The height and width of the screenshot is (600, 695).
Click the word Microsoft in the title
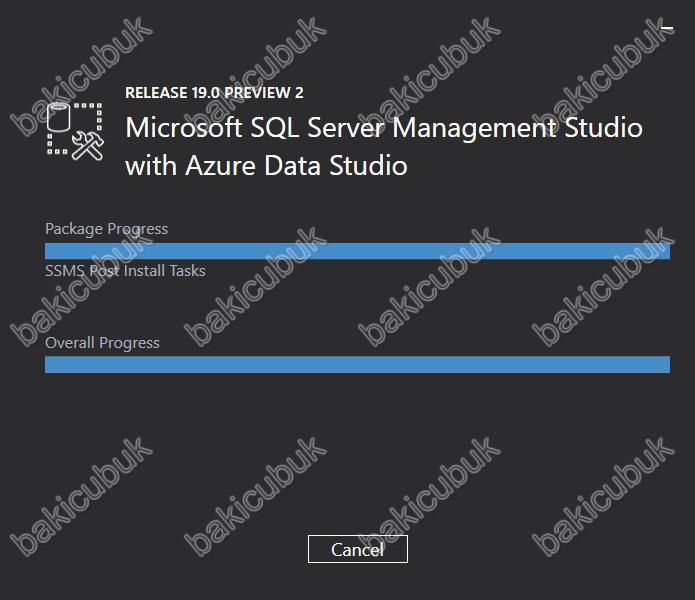pos(184,128)
